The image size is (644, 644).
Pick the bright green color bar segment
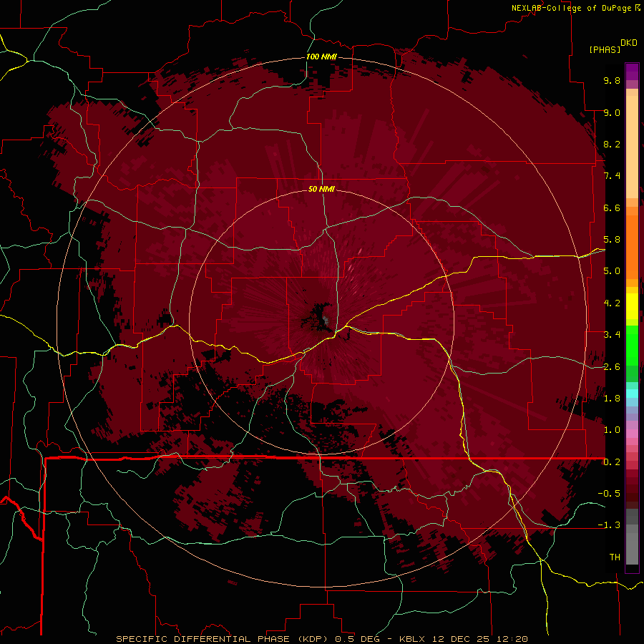[x=632, y=345]
